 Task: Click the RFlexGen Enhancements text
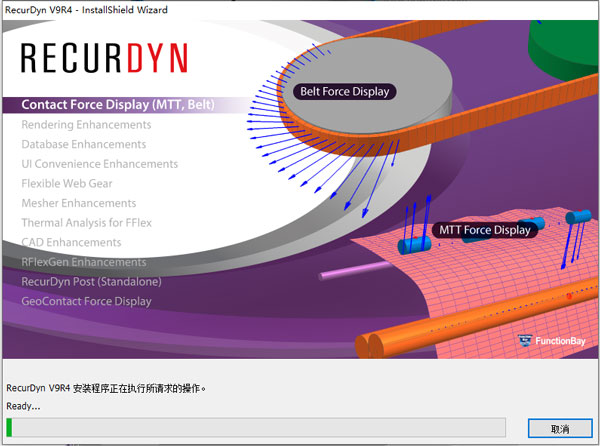coord(84,262)
